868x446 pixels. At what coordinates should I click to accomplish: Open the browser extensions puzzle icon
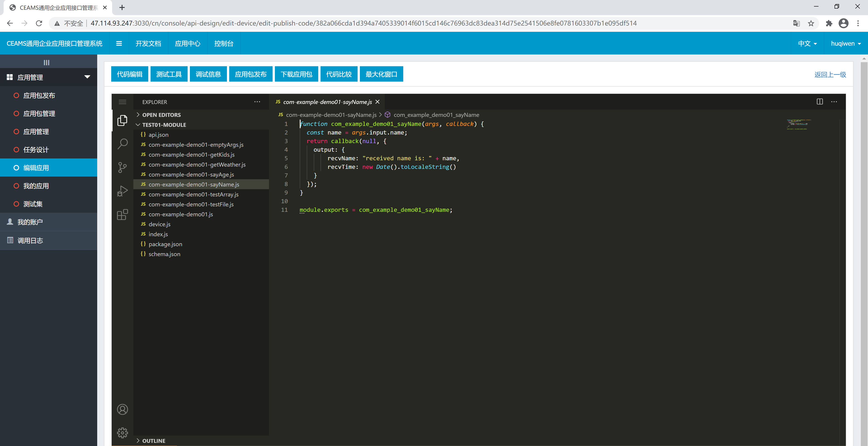point(829,23)
